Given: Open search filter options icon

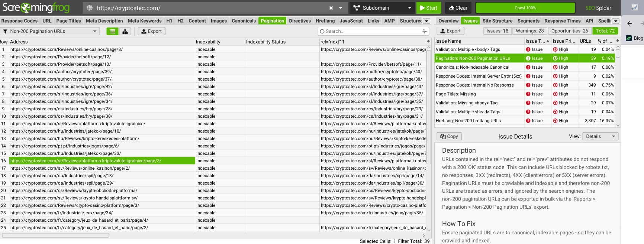Looking at the screenshot, I should tap(425, 31).
